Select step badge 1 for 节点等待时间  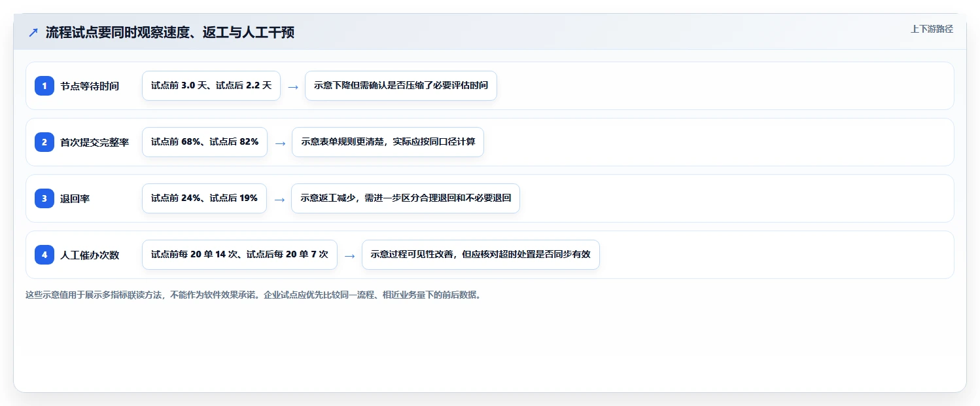[44, 86]
